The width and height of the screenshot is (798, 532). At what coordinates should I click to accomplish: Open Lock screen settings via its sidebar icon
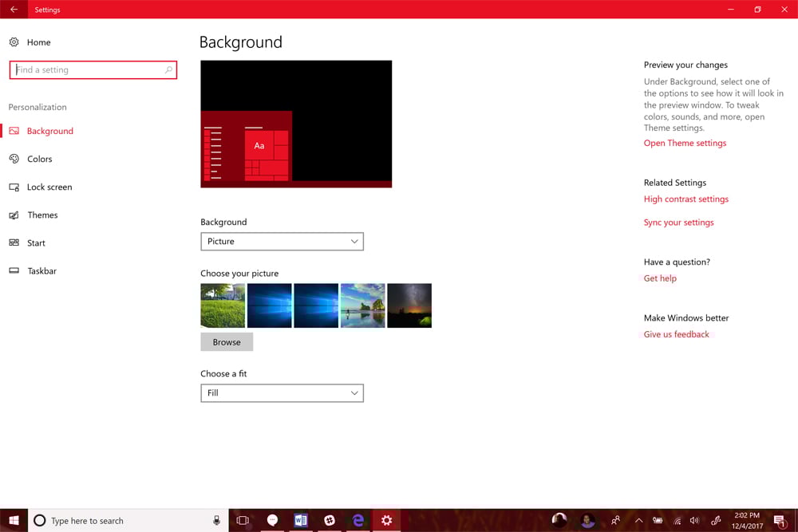[15, 187]
